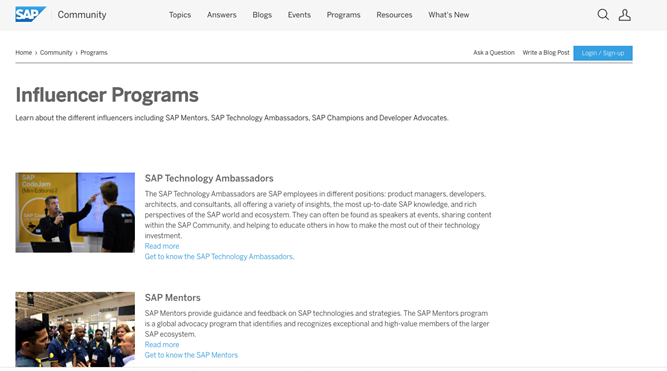Click the user profile icon
The width and height of the screenshot is (667, 371).
tap(624, 15)
